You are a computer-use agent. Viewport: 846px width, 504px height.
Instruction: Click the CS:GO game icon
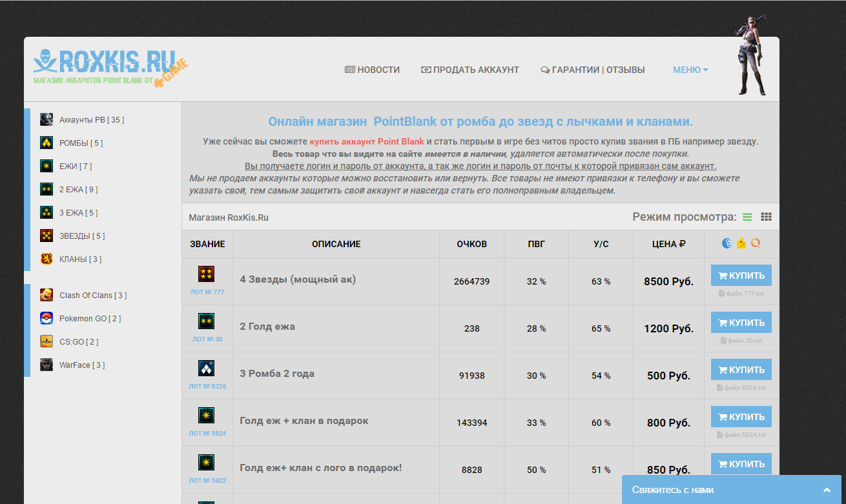click(46, 341)
